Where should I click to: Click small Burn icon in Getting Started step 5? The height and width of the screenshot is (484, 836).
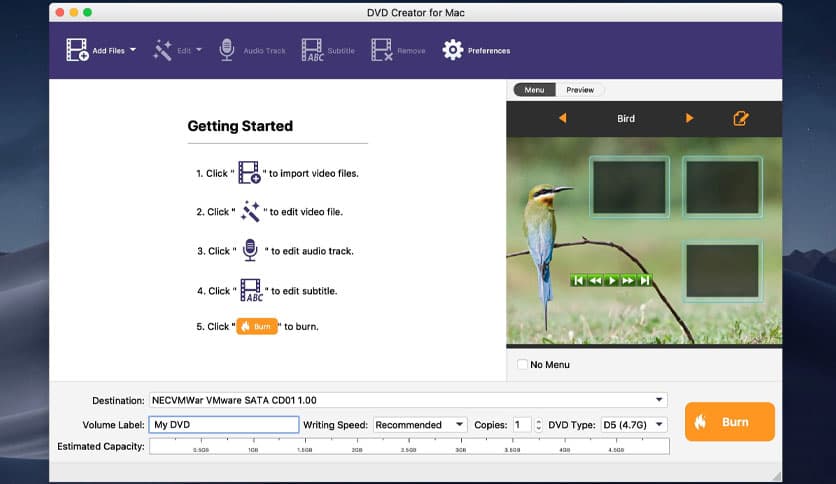[x=257, y=326]
